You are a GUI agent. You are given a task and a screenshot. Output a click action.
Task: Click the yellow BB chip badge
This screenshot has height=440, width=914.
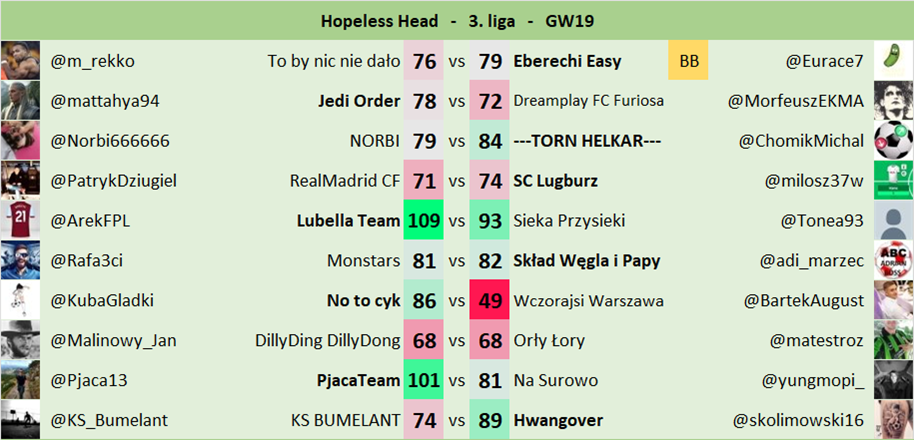pos(689,61)
